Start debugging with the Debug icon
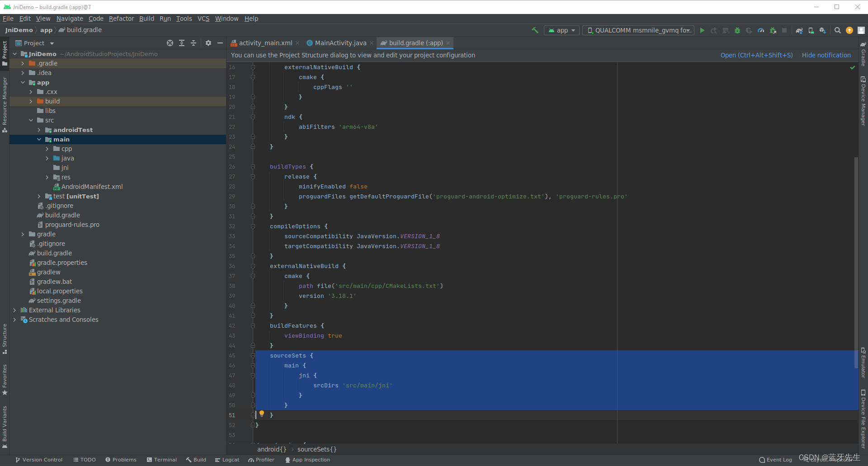 click(x=737, y=30)
